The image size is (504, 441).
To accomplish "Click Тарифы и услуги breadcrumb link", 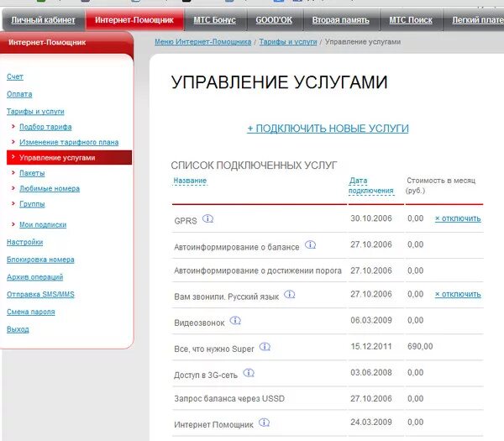I will pos(288,42).
